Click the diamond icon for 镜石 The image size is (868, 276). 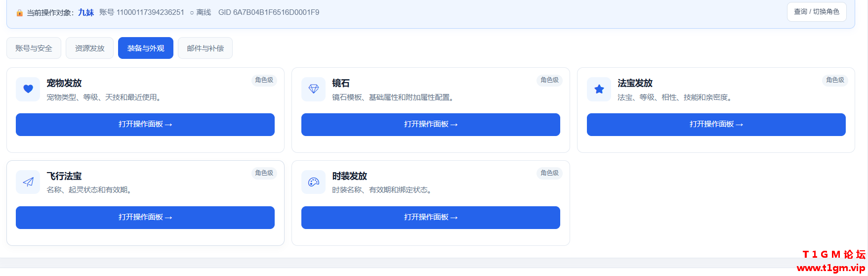314,89
